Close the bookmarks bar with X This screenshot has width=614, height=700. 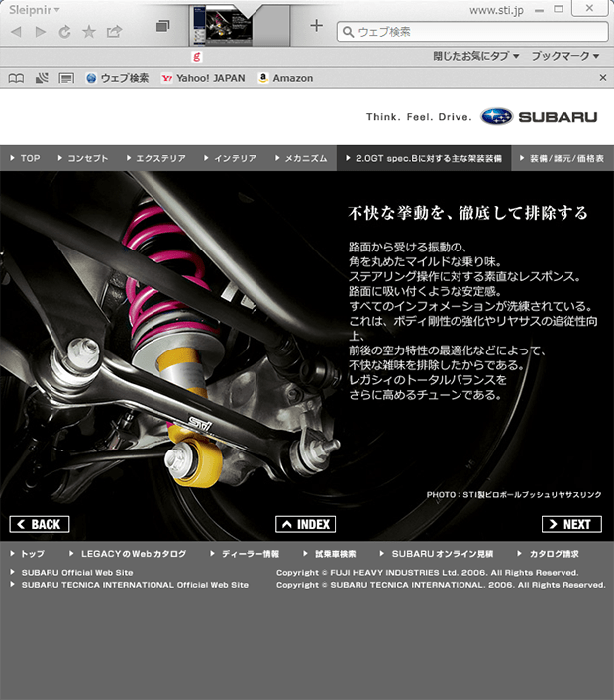(x=603, y=78)
